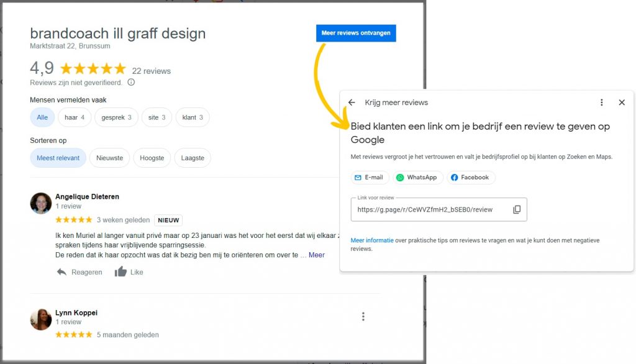Share the review link via E-mail
The width and height of the screenshot is (636, 364).
(369, 177)
